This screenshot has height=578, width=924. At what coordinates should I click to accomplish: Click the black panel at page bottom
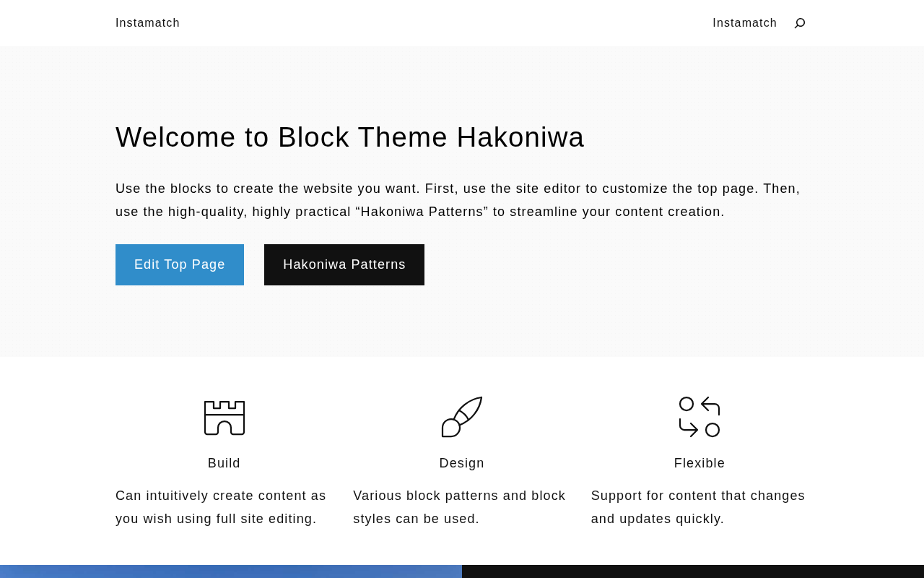point(693,571)
